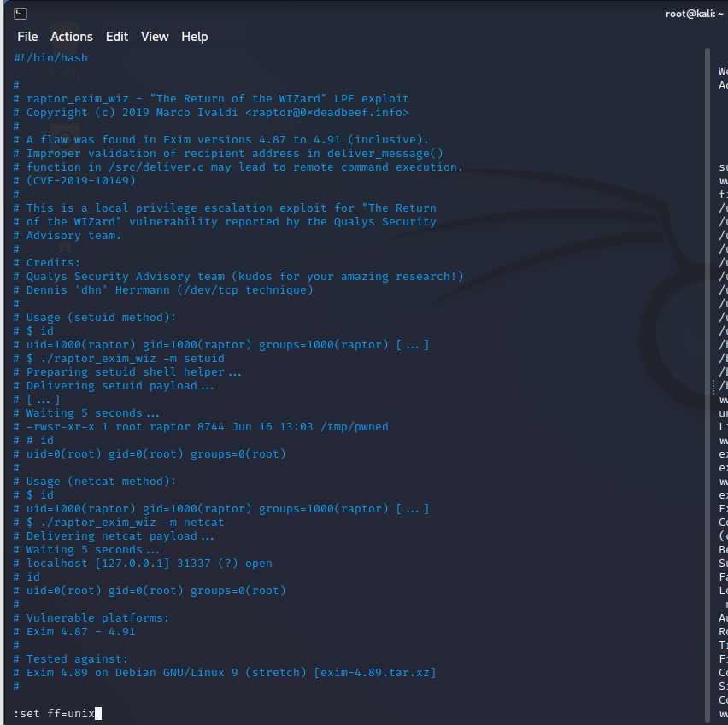728x725 pixels.
Task: Click the '#!/bin/bash' shebang line
Action: coord(50,57)
